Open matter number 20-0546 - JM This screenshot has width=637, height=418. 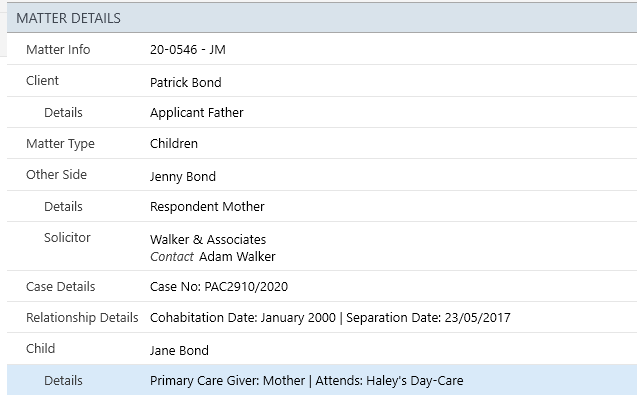pyautogui.click(x=188, y=50)
